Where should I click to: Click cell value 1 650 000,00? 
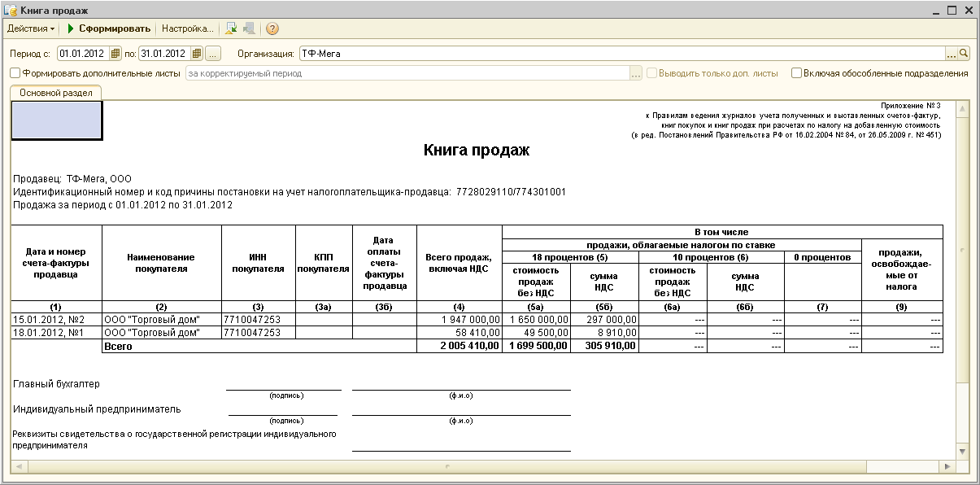[537, 320]
